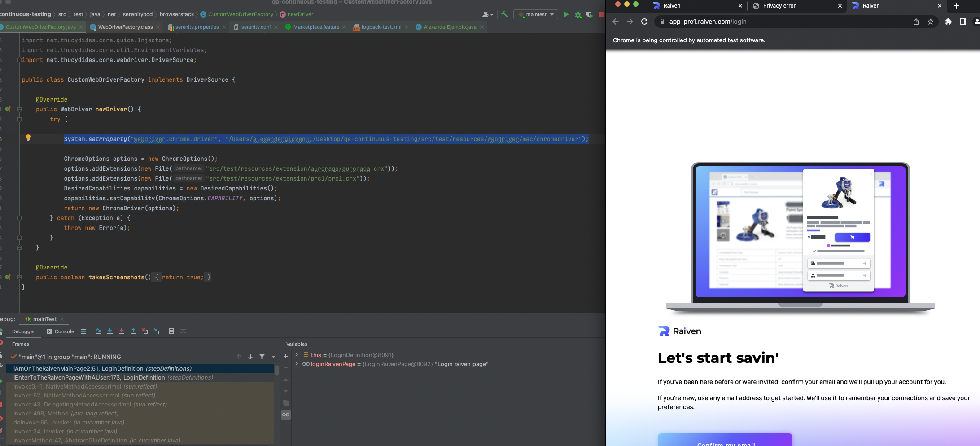The image size is (980, 446).
Task: Run mainTest with coverage shield icon
Action: pos(589,14)
